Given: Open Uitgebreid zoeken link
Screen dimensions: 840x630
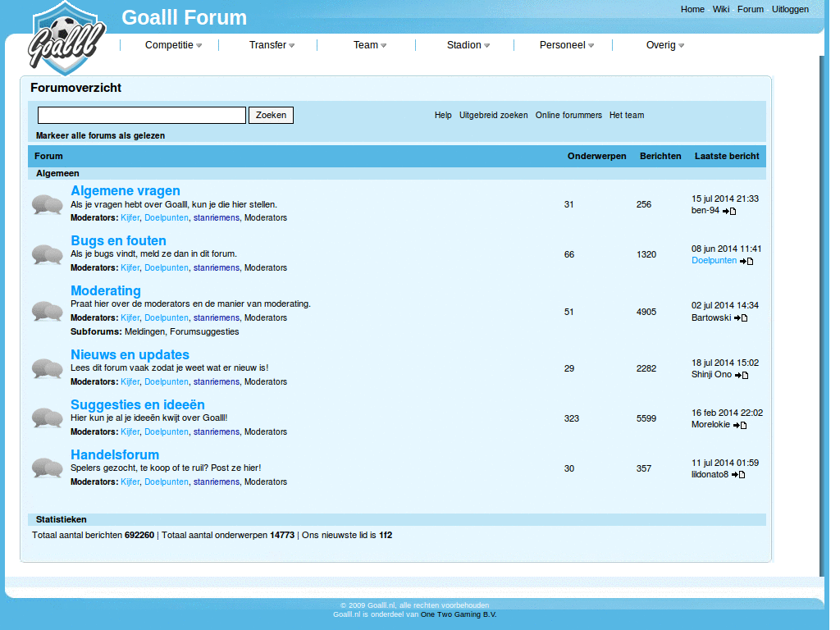Looking at the screenshot, I should (493, 115).
